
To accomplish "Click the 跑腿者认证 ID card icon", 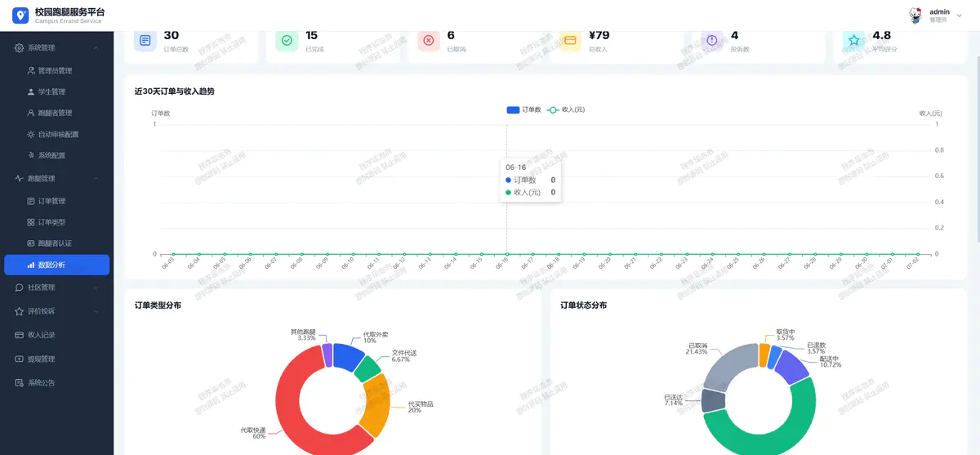I will [x=31, y=243].
